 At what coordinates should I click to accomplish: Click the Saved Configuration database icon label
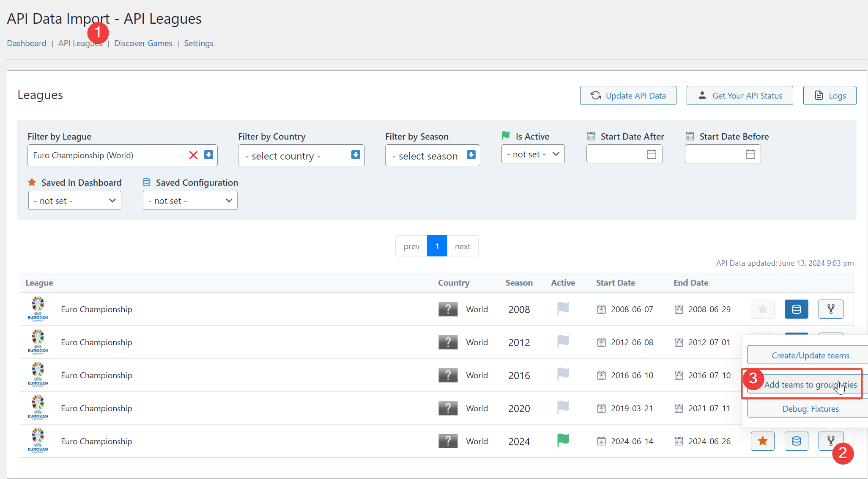tap(146, 182)
